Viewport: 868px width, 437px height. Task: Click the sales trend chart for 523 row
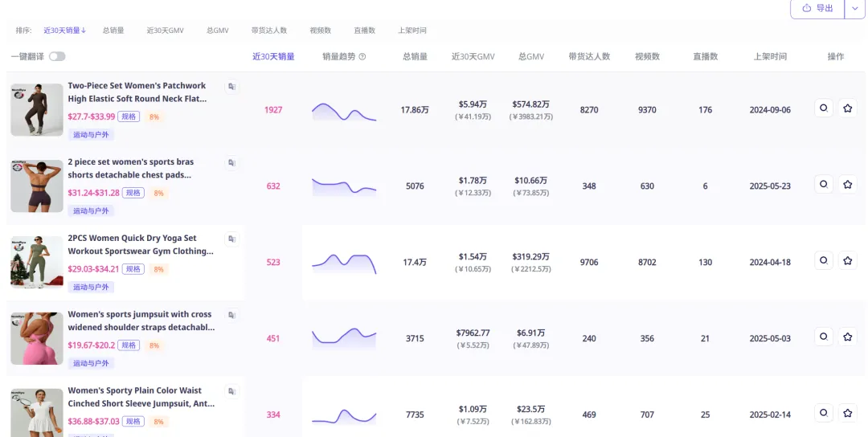point(344,263)
